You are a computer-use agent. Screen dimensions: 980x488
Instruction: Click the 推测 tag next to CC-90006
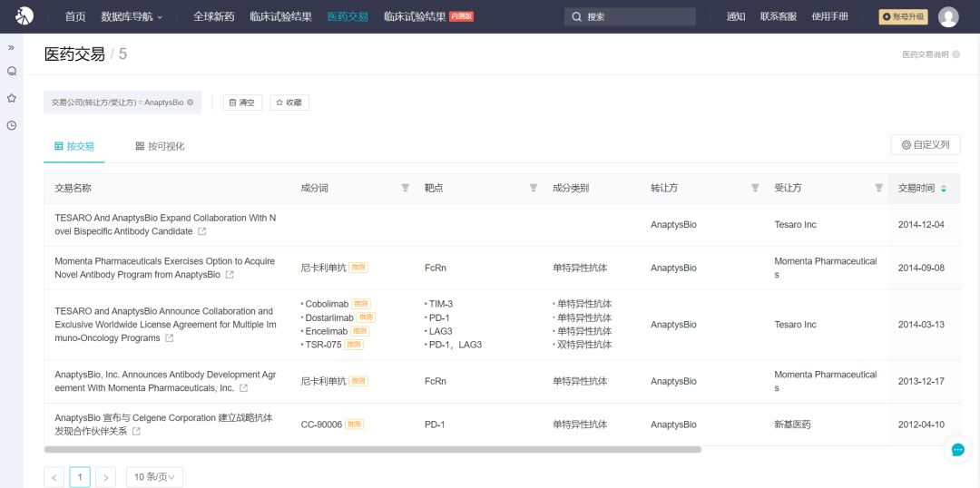(x=355, y=425)
